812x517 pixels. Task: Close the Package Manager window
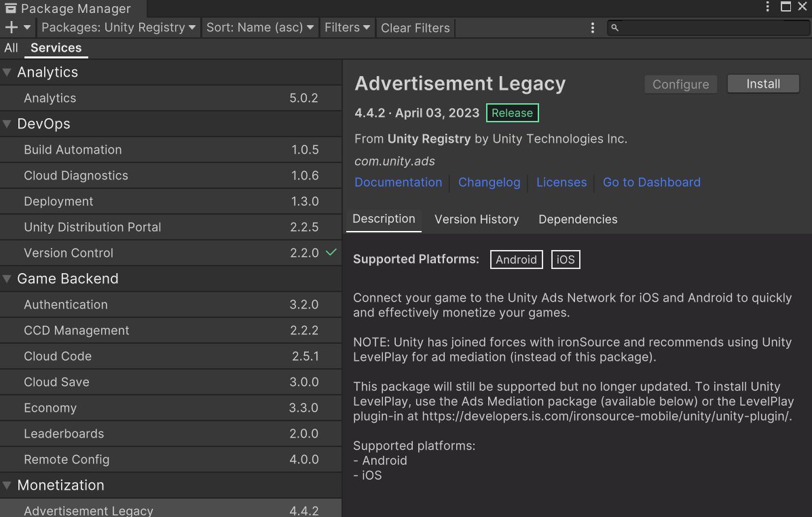(x=802, y=6)
